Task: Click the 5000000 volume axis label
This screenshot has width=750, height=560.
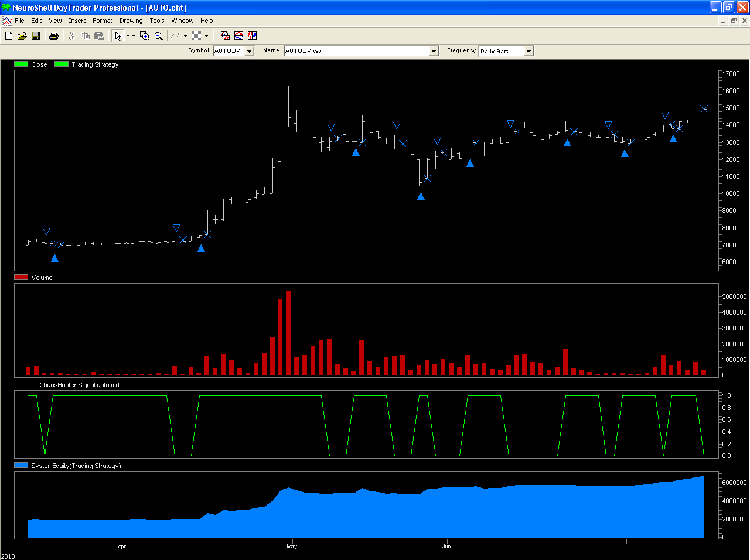Action: [x=734, y=297]
